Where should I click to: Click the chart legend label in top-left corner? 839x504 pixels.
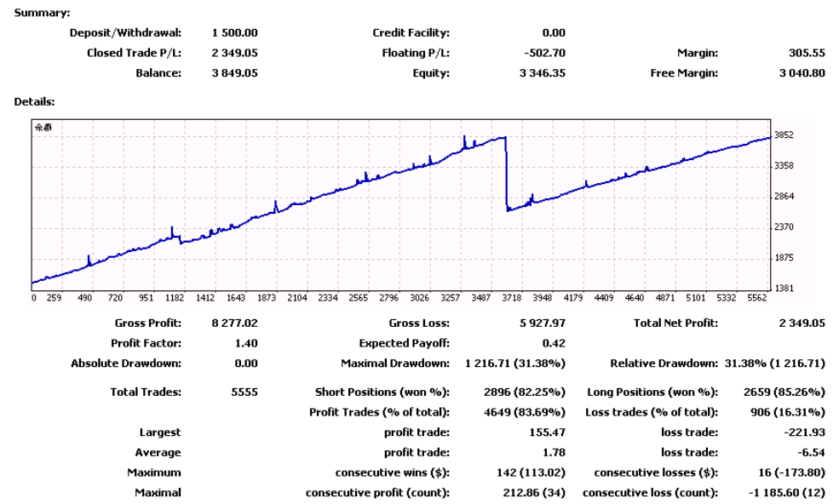pyautogui.click(x=43, y=128)
